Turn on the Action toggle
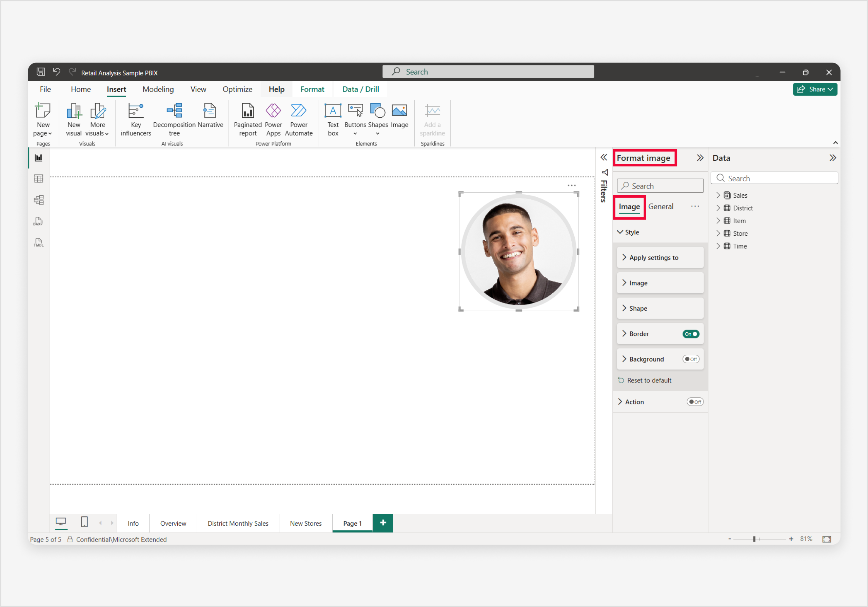The width and height of the screenshot is (868, 607). pos(694,402)
